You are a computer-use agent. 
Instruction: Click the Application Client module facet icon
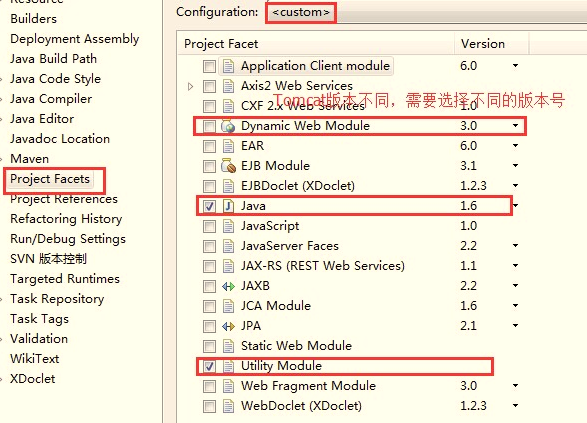(228, 66)
